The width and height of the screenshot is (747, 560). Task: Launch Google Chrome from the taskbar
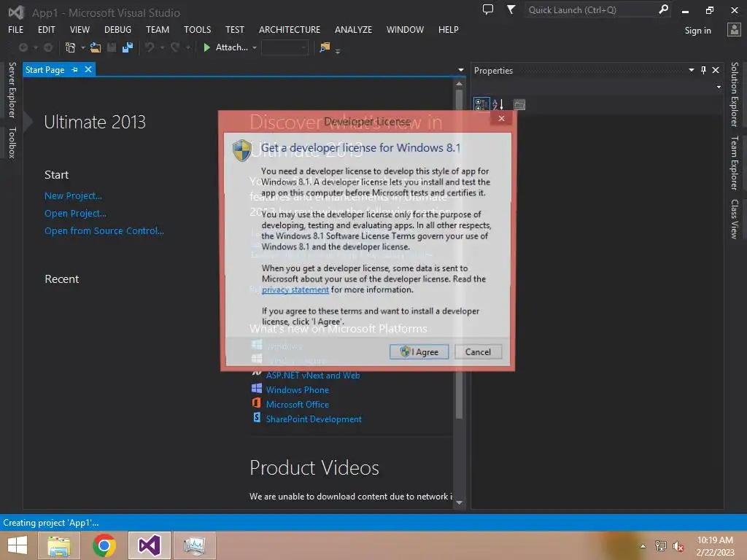[x=104, y=545]
